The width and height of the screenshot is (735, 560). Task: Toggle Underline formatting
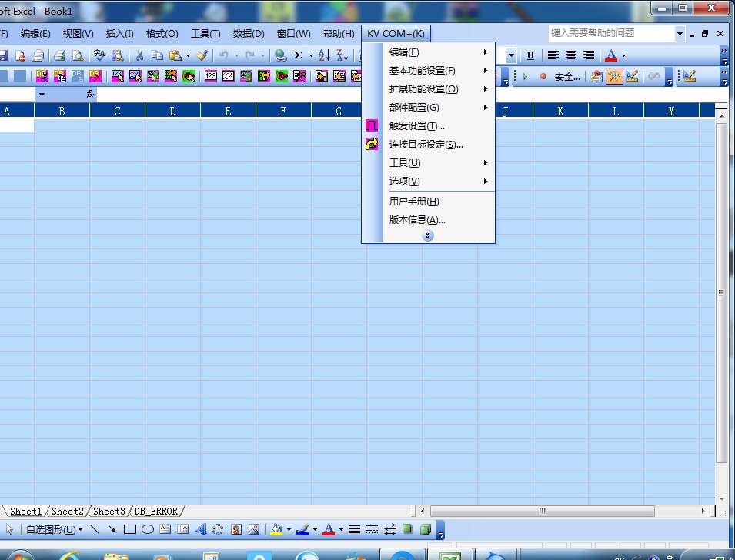pos(530,55)
